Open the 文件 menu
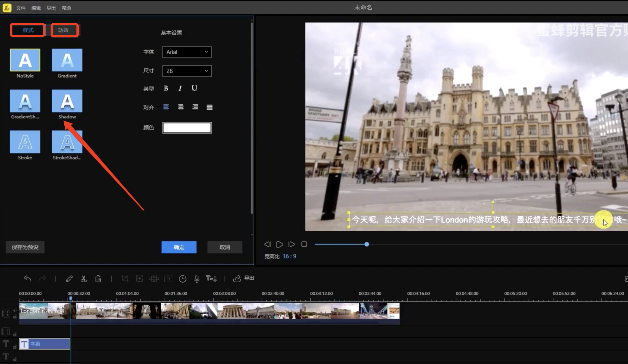This screenshot has width=628, height=364. 21,8
